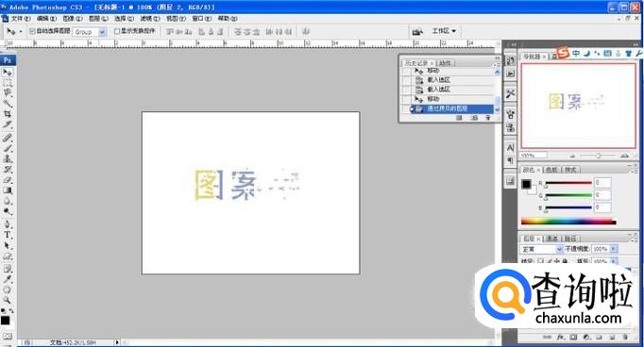The image size is (644, 347).
Task: Toggle the auto-select layer checkbox
Action: point(32,31)
